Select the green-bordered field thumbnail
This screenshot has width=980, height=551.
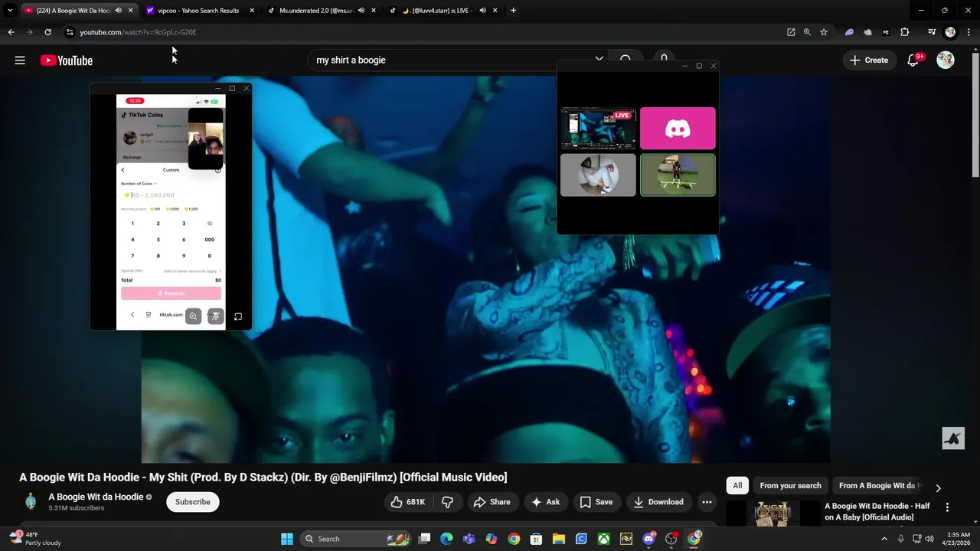click(678, 175)
